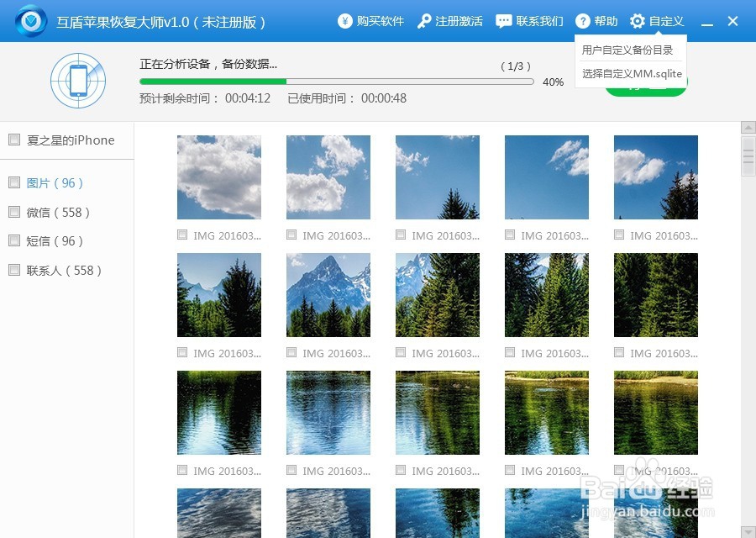Click the ( 1/3 ) step indicator
Viewport: 756px width, 538px height.
(516, 66)
